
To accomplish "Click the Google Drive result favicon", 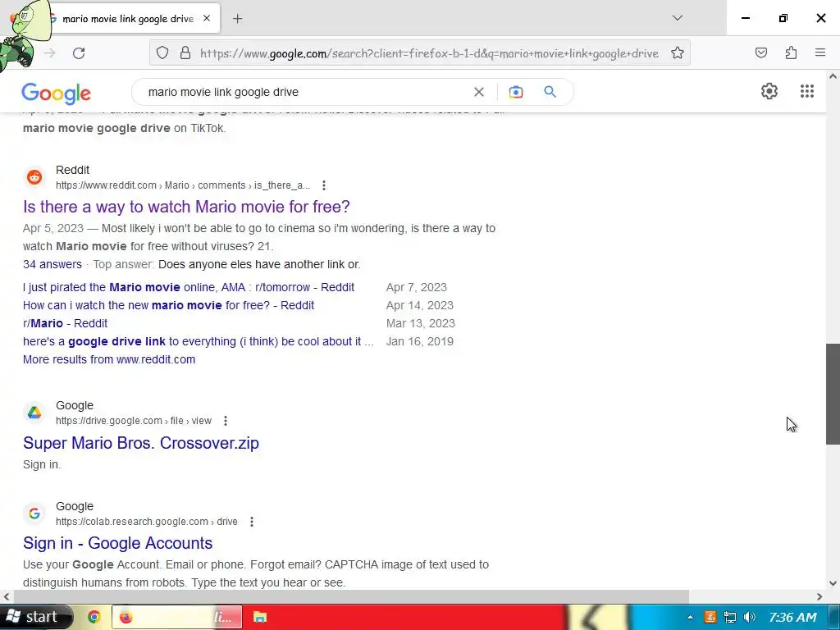I will coord(34,413).
